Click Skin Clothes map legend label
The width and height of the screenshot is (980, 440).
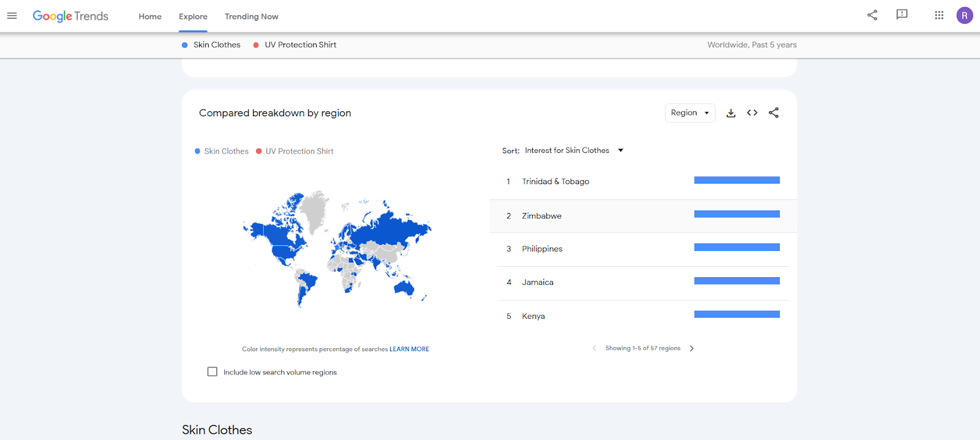(227, 152)
